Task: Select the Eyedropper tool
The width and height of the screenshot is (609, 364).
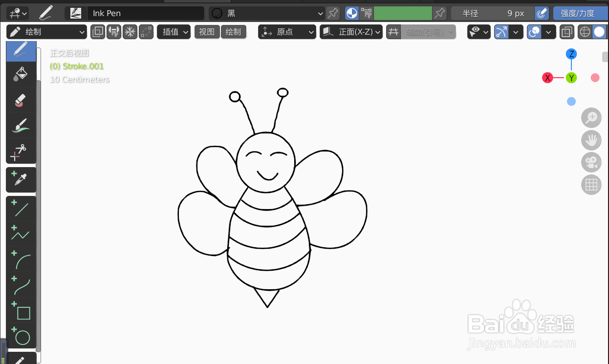Action: [x=21, y=180]
